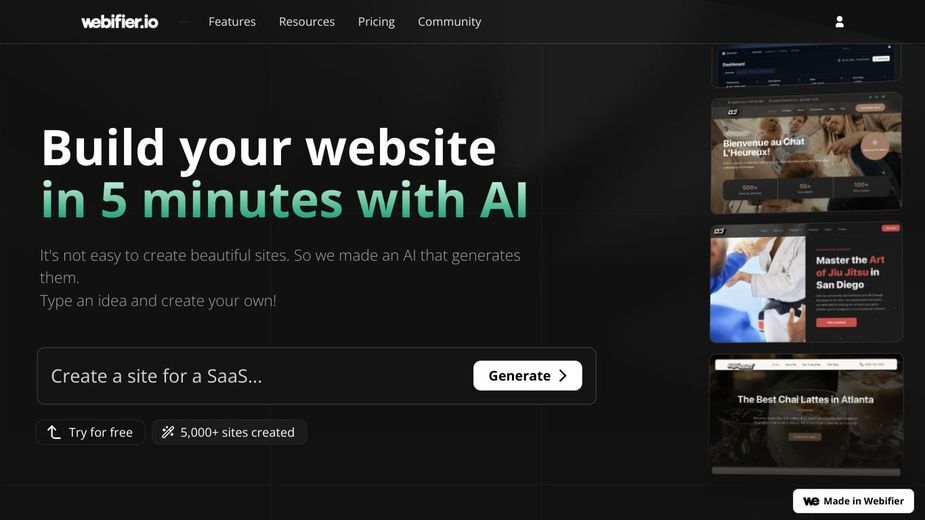Viewport: 925px width, 520px height.
Task: Click the Generate button
Action: coord(527,375)
